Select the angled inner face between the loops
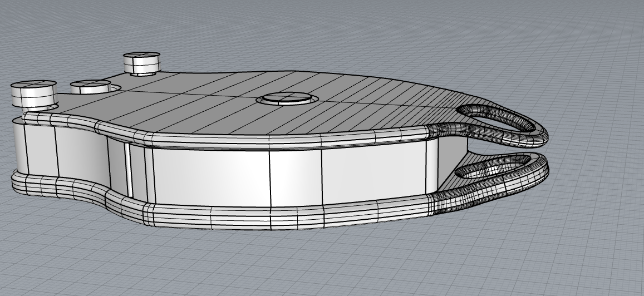 point(447,172)
